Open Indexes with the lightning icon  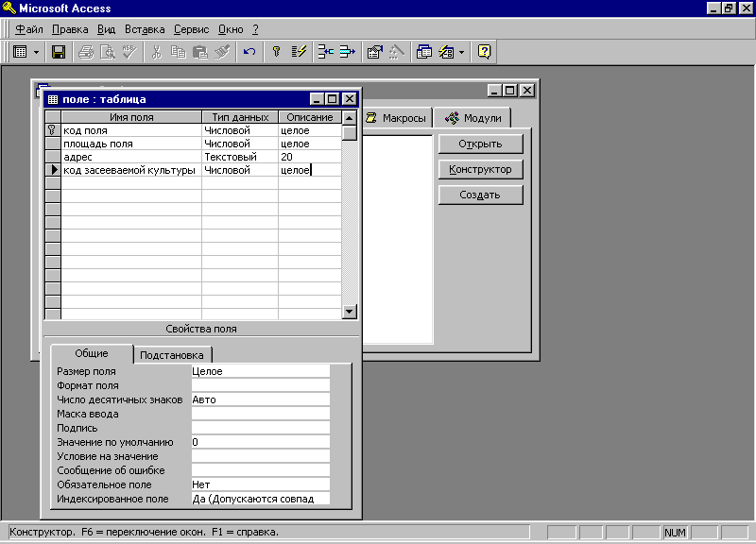tap(299, 52)
